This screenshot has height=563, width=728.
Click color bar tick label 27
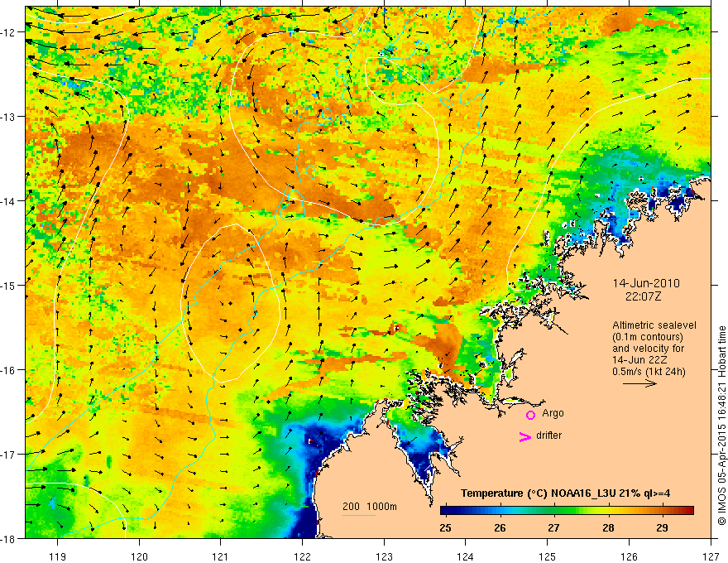[x=553, y=527]
